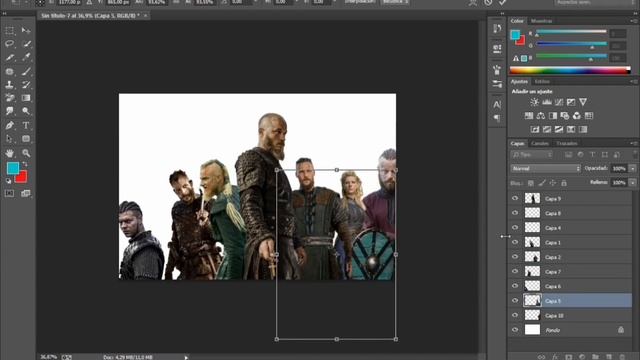This screenshot has height=360, width=640.
Task: Link the layers with chain button
Action: click(541, 357)
